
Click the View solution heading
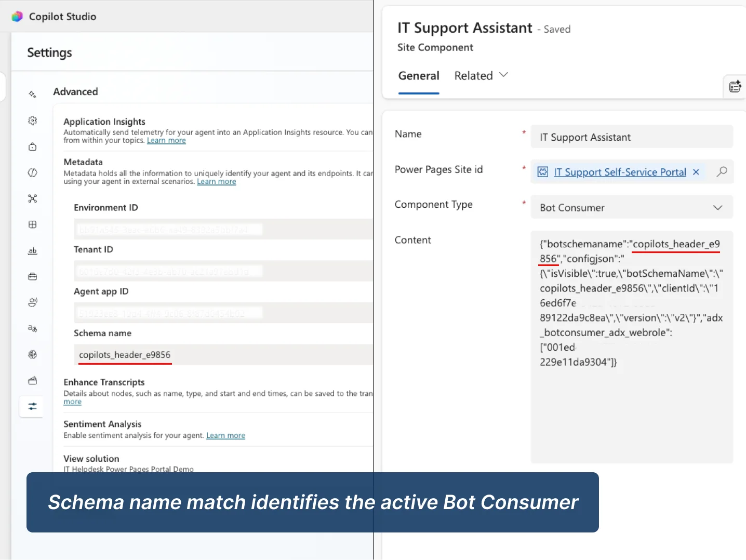[91, 459]
